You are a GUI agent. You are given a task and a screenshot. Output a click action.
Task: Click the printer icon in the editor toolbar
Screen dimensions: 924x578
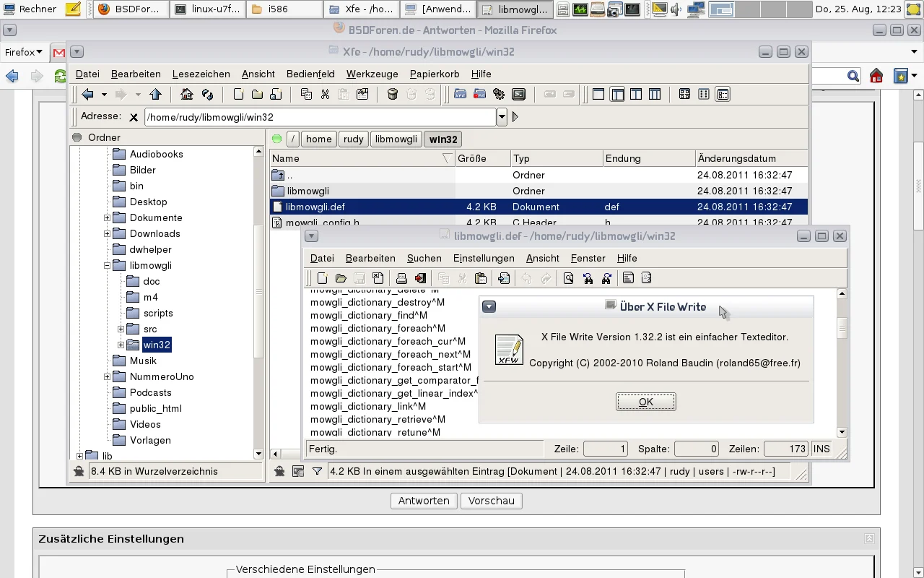402,278
